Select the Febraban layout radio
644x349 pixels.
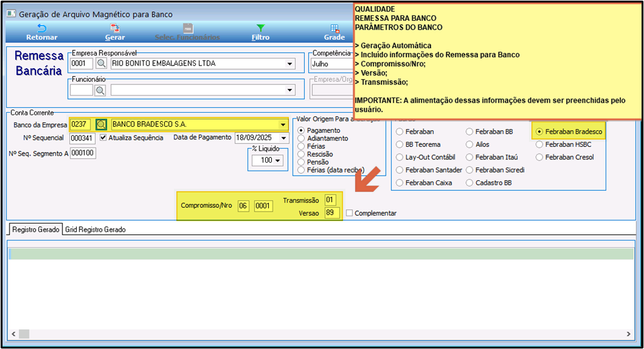click(399, 132)
